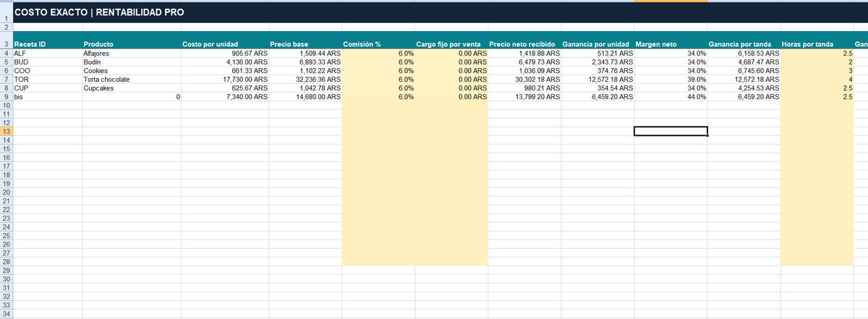Screen dimensions: 868x319
Task: Select Costo por unidad value 4,136.00 ARS
Action: pyautogui.click(x=224, y=61)
